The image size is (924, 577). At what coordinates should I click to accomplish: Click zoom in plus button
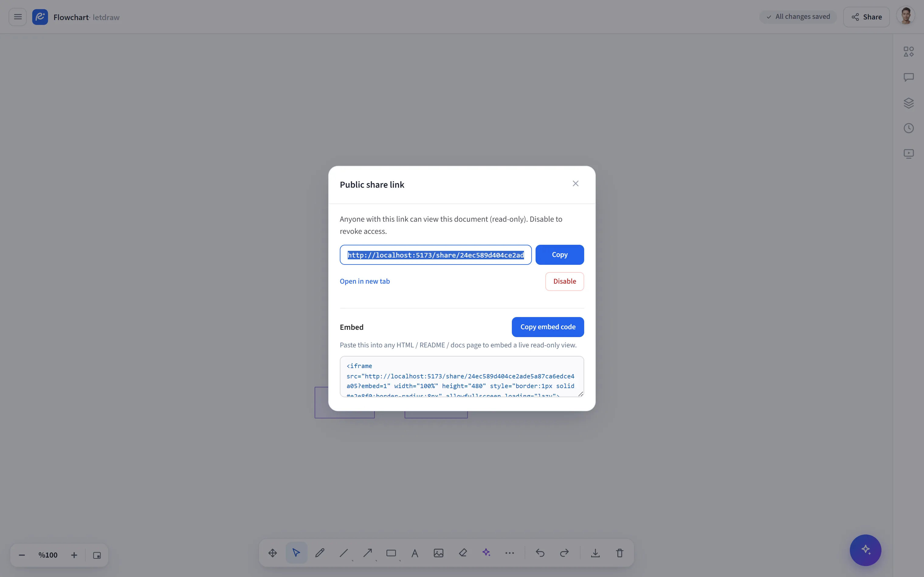pos(74,555)
